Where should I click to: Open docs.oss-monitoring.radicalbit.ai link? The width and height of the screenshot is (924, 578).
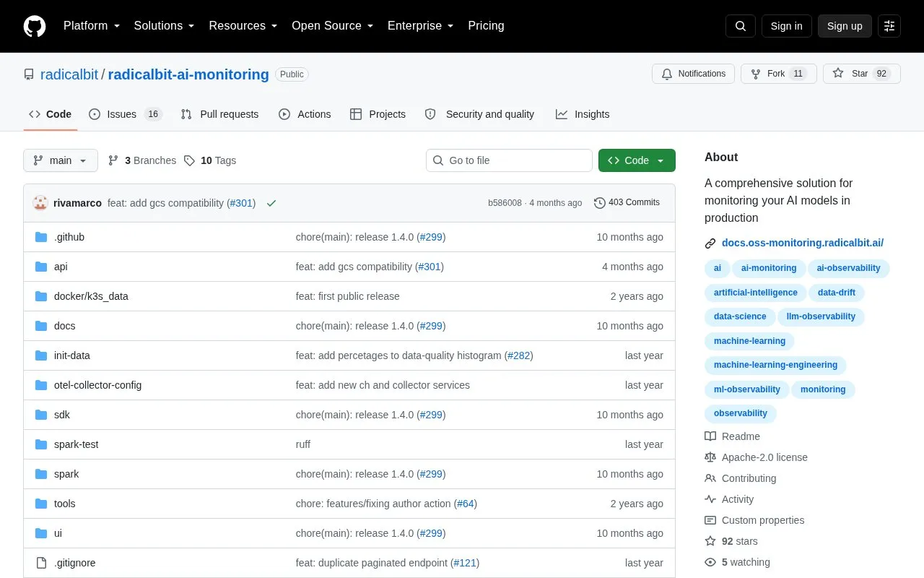pos(803,243)
